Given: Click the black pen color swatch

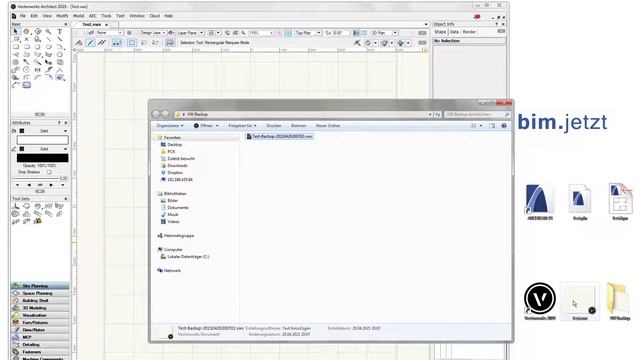Looking at the screenshot, I should [42, 158].
